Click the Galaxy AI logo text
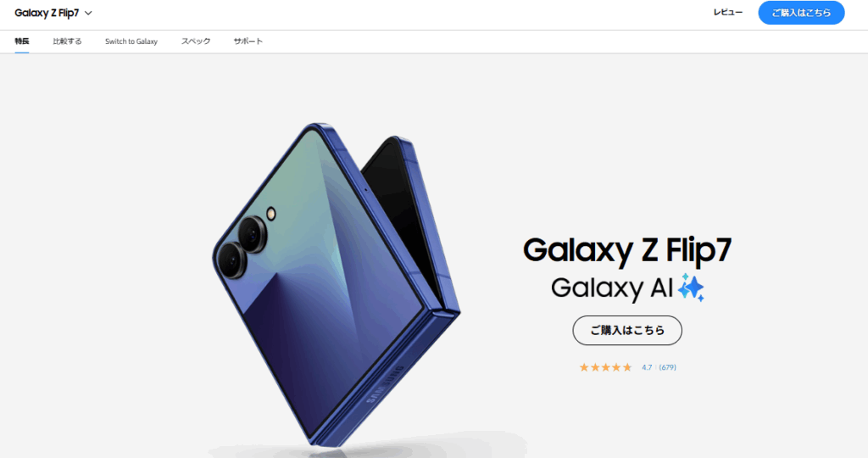The height and width of the screenshot is (458, 868). pyautogui.click(x=612, y=288)
